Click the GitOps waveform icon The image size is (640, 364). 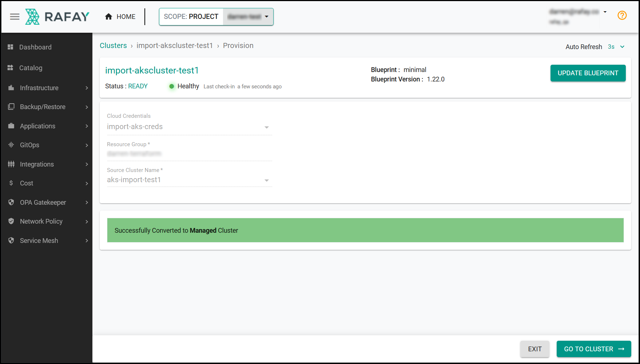point(11,145)
